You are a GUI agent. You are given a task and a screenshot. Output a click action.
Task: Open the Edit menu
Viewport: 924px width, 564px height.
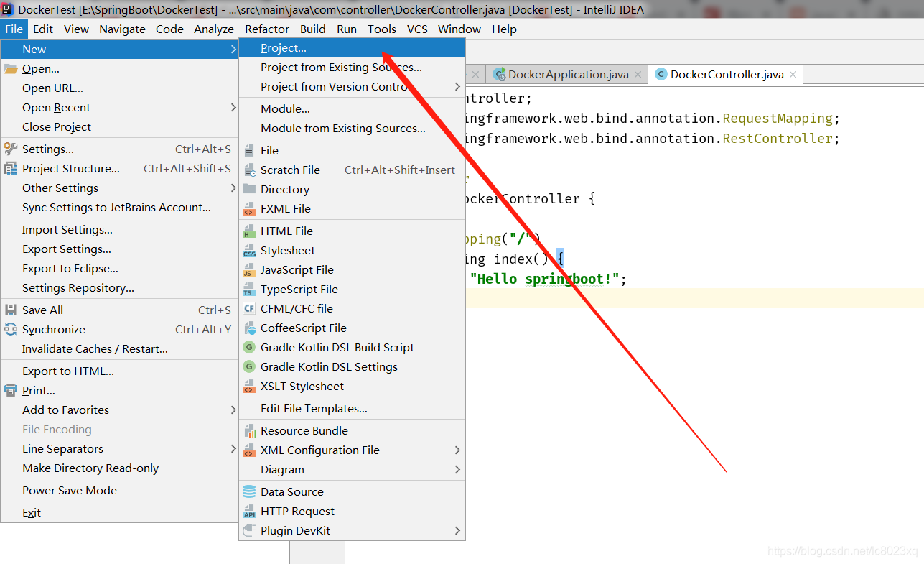43,29
